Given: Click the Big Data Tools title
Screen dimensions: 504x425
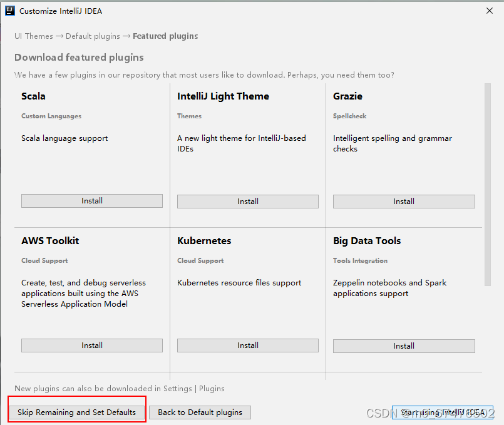Looking at the screenshot, I should pyautogui.click(x=367, y=240).
